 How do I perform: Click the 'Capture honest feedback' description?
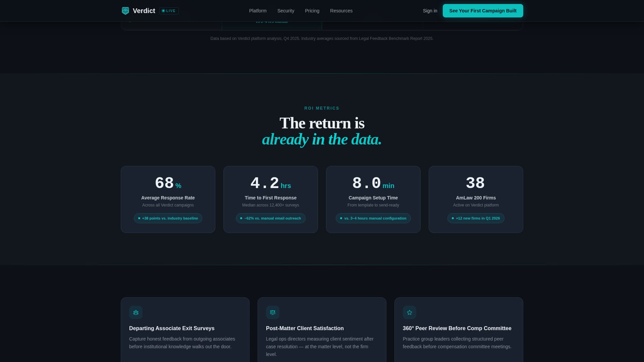182,343
